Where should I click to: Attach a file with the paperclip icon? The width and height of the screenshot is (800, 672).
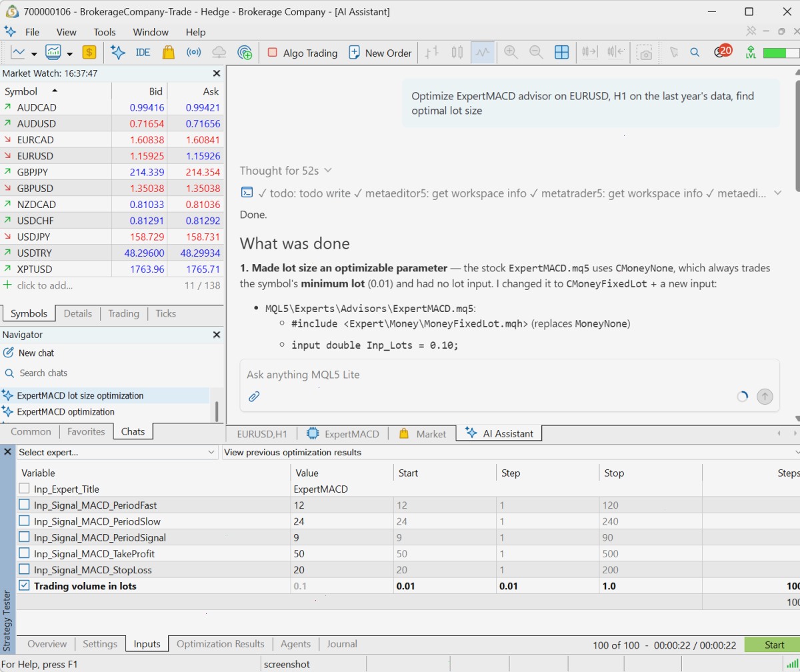[254, 397]
